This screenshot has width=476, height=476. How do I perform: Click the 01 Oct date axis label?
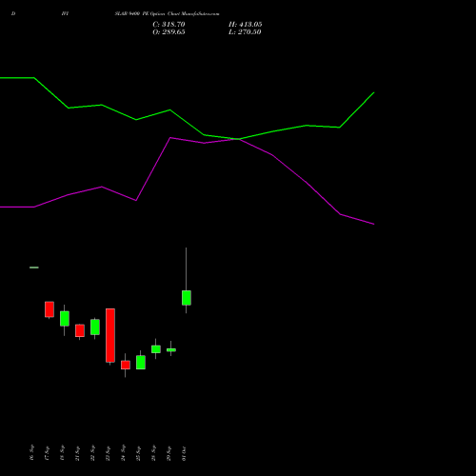pos(184,453)
